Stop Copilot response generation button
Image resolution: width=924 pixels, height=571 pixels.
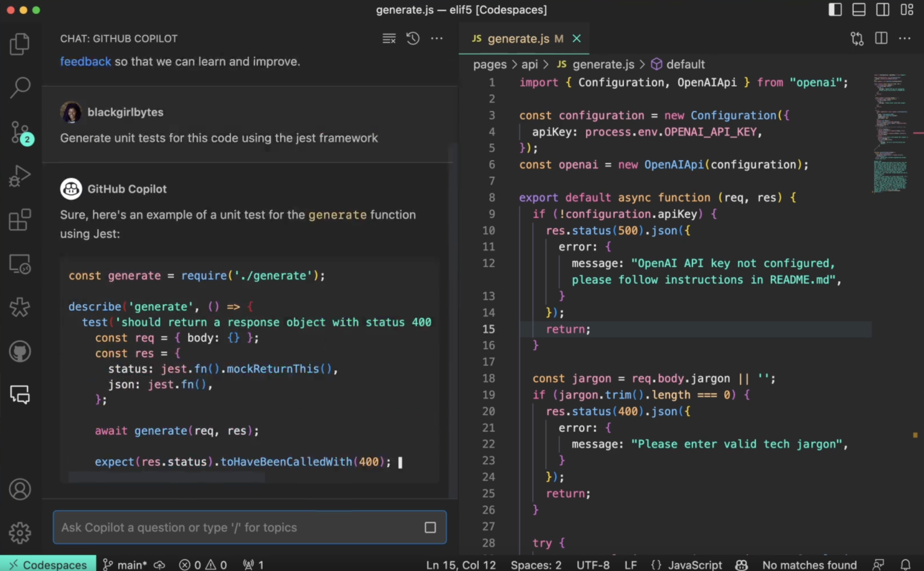[430, 527]
